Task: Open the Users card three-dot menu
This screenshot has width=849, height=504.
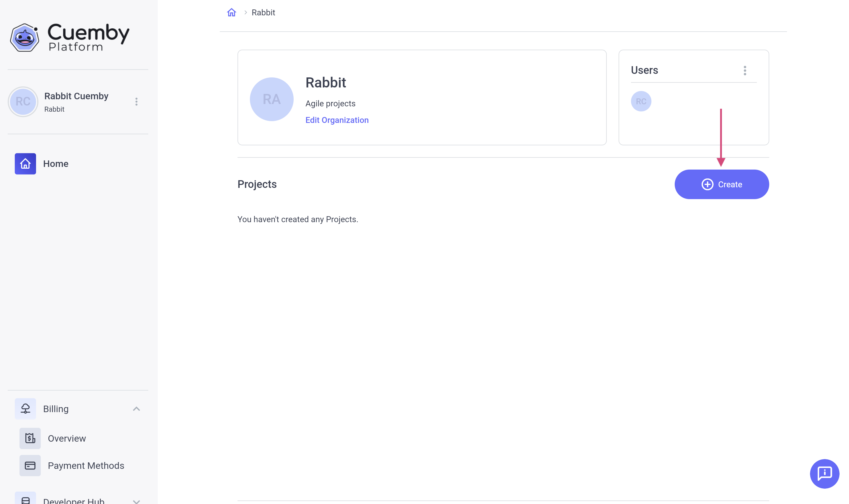Action: 745,70
